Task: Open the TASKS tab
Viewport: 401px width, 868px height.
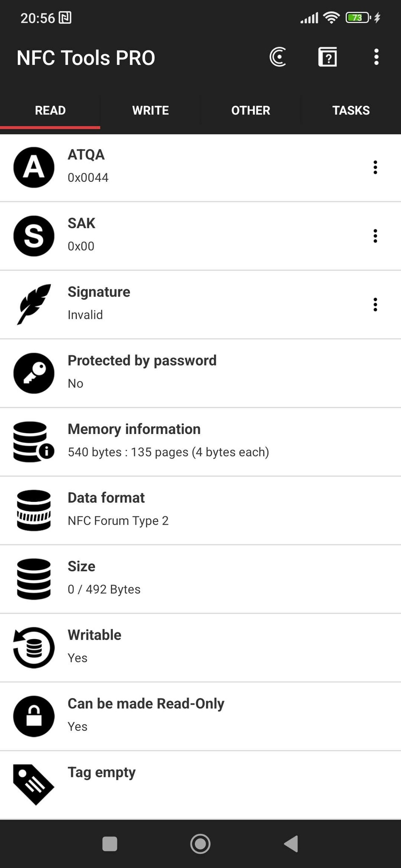Action: point(351,110)
